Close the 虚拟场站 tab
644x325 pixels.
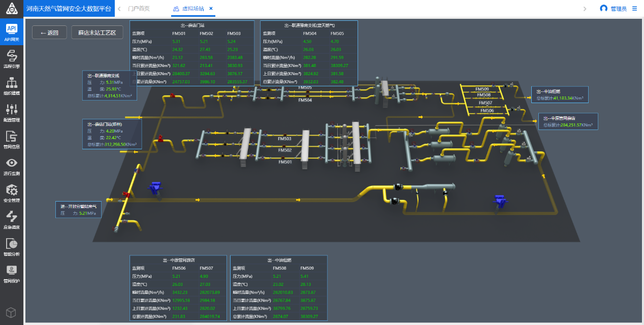coord(211,9)
